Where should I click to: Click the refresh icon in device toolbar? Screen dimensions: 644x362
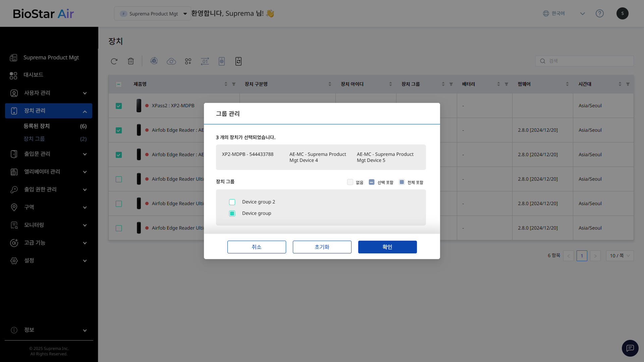pos(114,61)
